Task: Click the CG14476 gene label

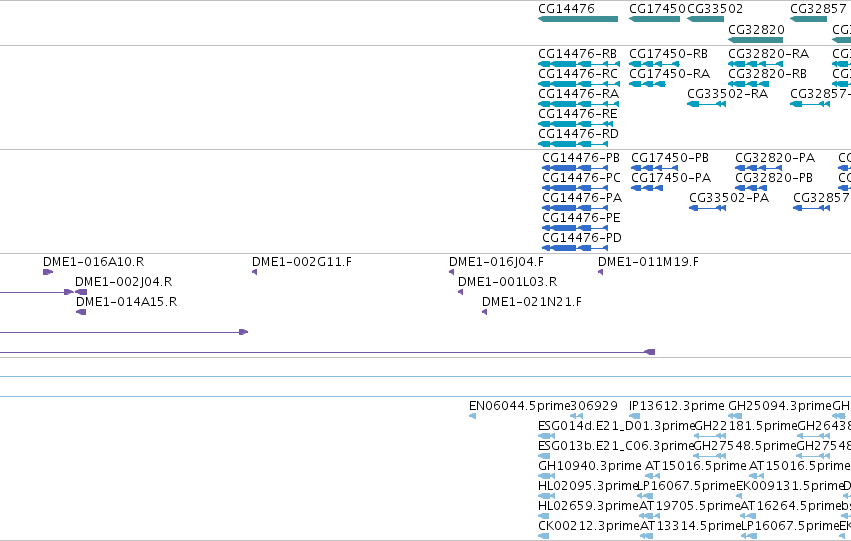Action: [566, 9]
